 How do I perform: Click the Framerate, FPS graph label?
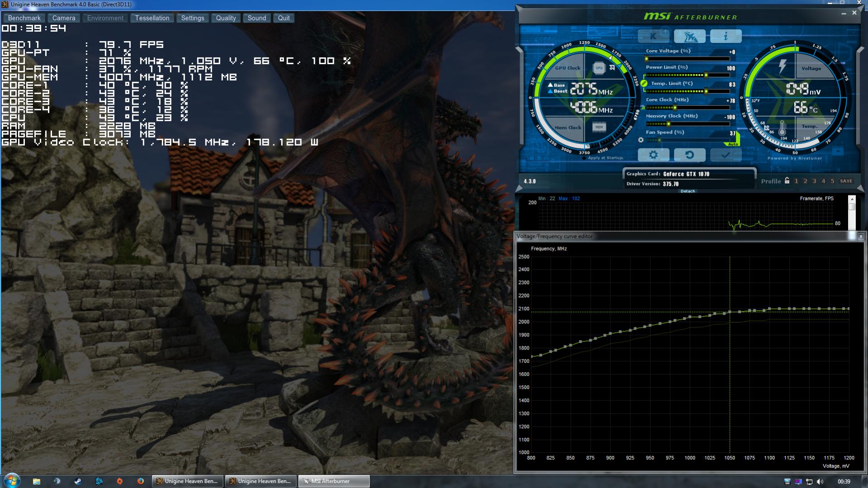coord(816,199)
